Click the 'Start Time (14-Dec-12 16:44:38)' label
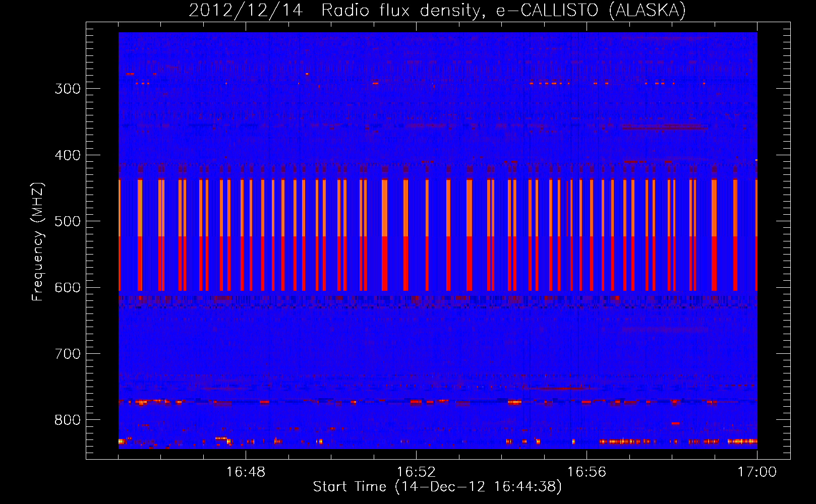This screenshot has height=504, width=816. (437, 487)
